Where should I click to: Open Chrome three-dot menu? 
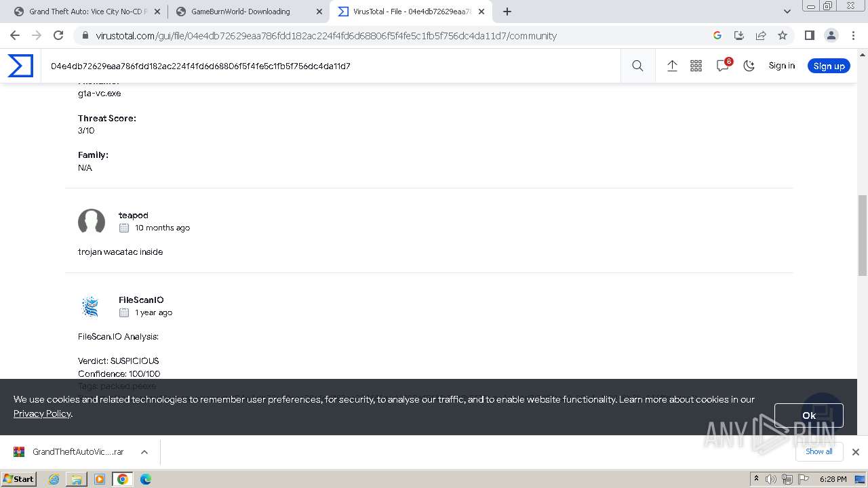click(853, 35)
